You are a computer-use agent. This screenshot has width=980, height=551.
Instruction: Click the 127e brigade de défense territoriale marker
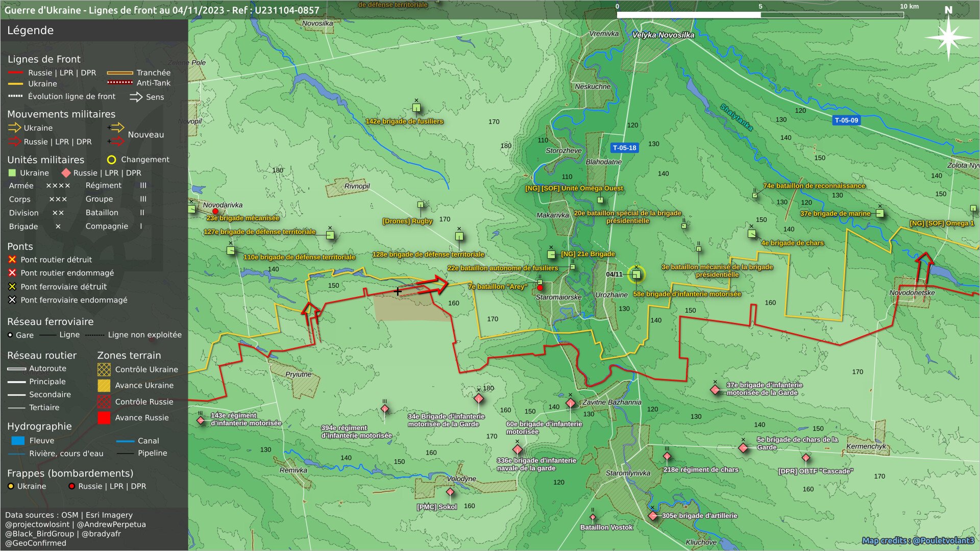tap(330, 235)
